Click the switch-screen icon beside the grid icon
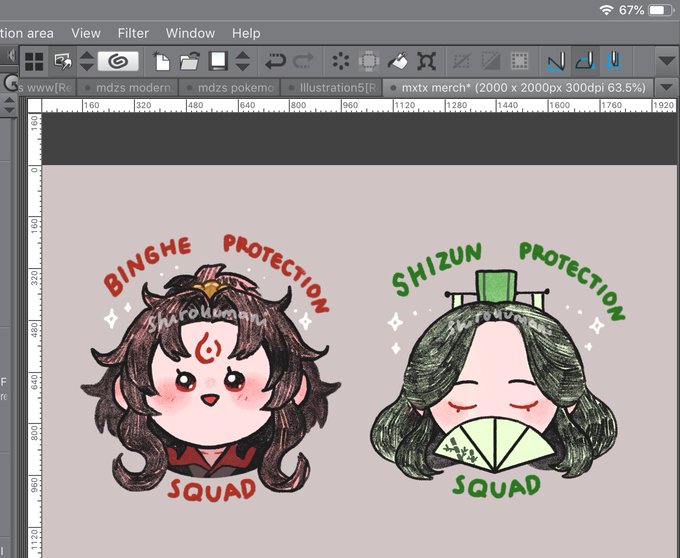 click(63, 61)
